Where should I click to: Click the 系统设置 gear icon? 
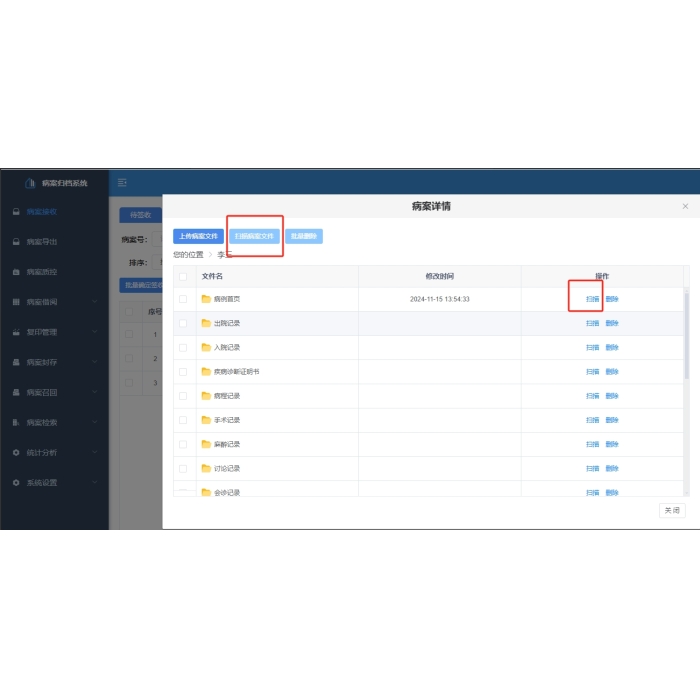[16, 482]
